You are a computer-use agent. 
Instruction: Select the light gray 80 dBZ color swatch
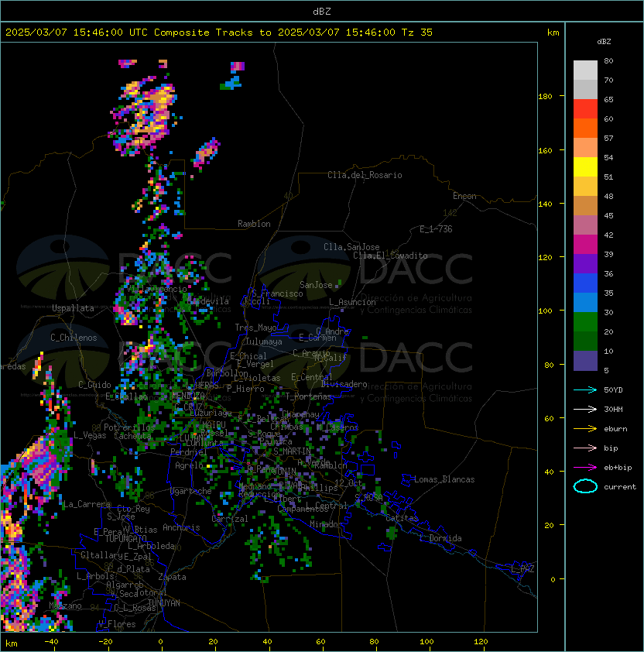pos(585,70)
